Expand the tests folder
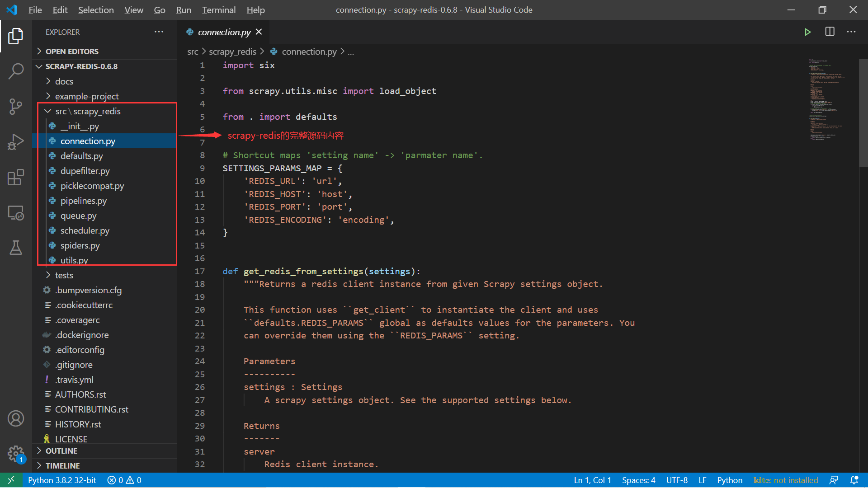 click(104, 275)
